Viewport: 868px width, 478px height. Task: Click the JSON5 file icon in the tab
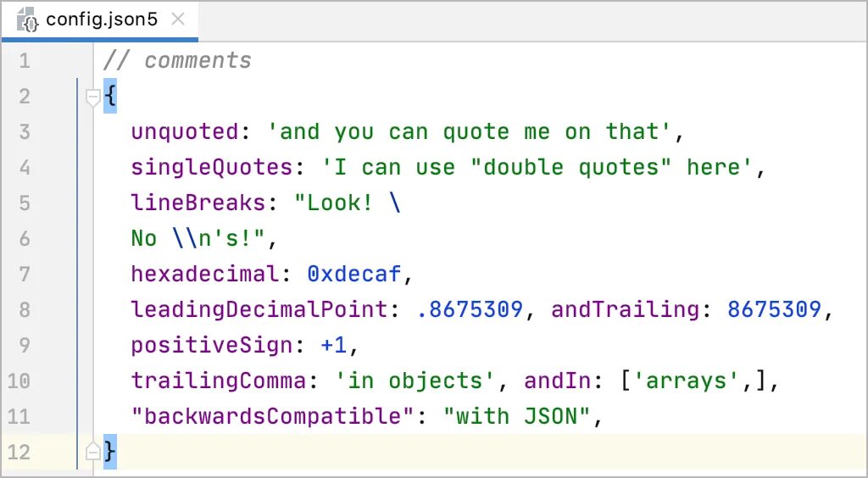click(x=28, y=20)
